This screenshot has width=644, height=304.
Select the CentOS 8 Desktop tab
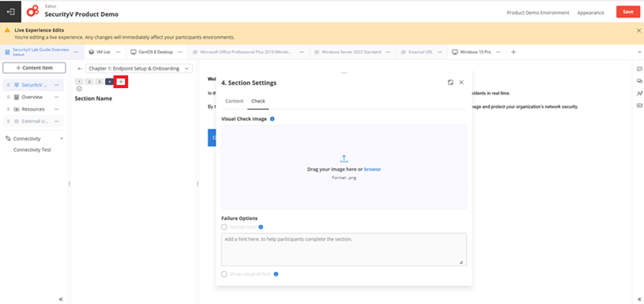coord(152,52)
